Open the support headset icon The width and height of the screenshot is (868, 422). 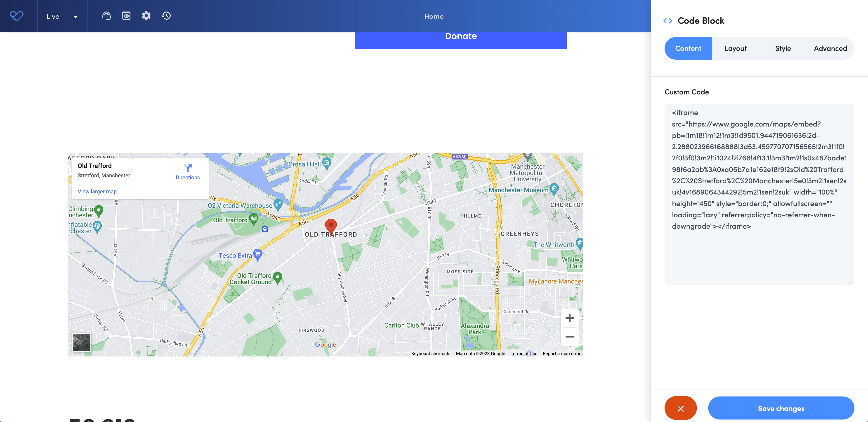[x=106, y=16]
